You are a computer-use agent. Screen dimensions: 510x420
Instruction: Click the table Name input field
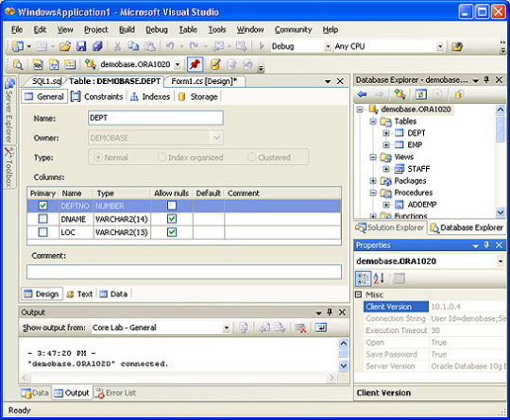[x=156, y=118]
